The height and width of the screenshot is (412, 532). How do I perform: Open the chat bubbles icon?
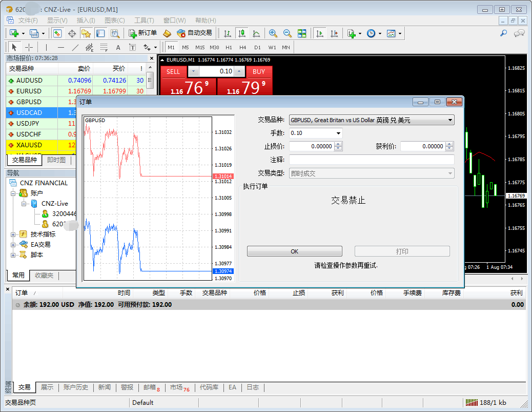[519, 33]
